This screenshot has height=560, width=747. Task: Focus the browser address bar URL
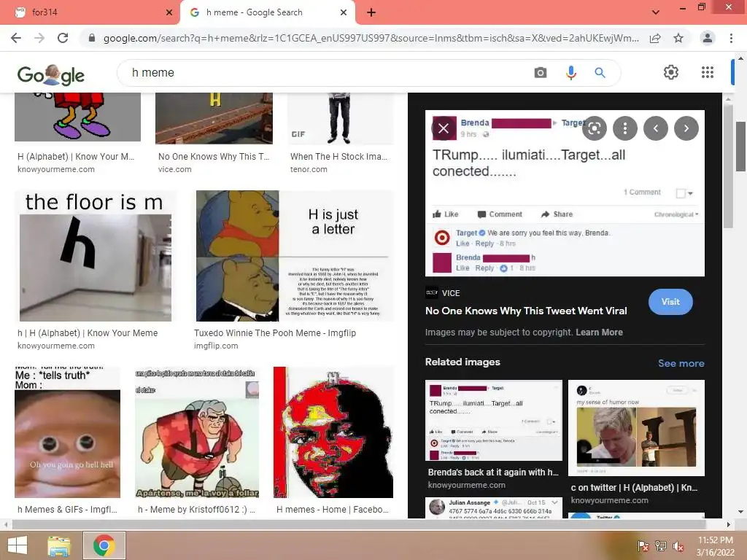pos(371,38)
